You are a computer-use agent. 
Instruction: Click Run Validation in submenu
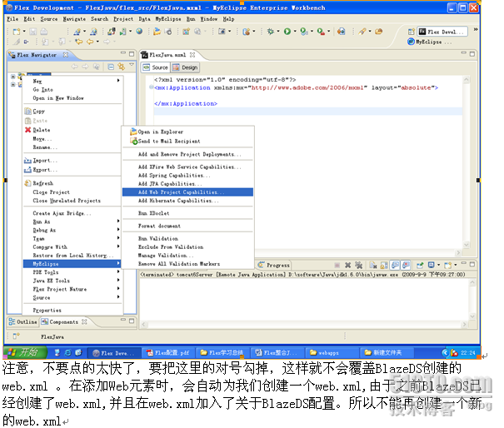(187, 239)
